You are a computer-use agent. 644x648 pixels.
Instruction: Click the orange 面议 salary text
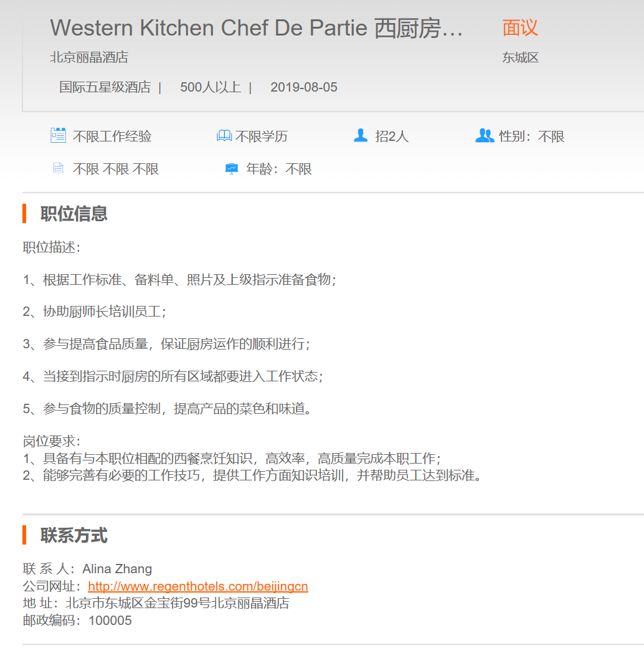520,28
